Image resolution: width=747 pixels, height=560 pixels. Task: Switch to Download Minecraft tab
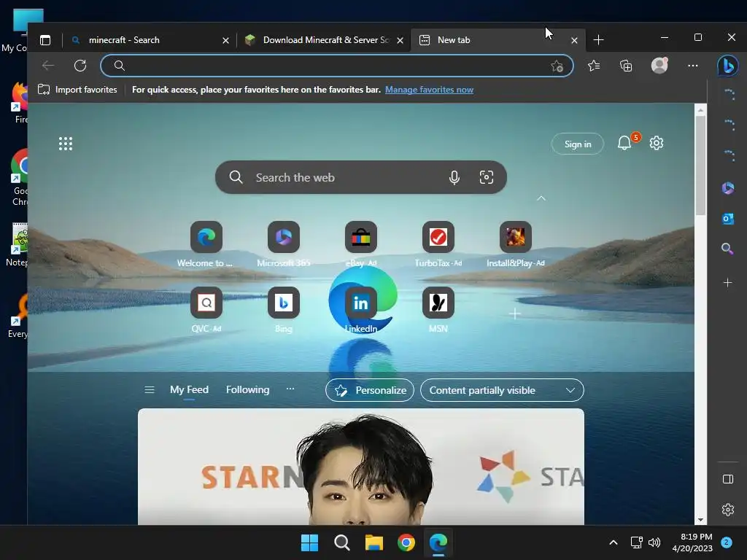coord(324,40)
